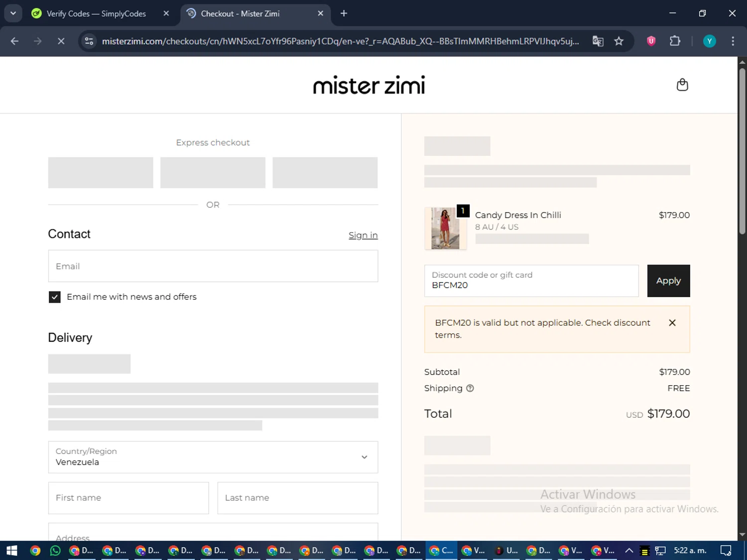Focus the First name field
The height and width of the screenshot is (560, 747).
[x=128, y=498]
